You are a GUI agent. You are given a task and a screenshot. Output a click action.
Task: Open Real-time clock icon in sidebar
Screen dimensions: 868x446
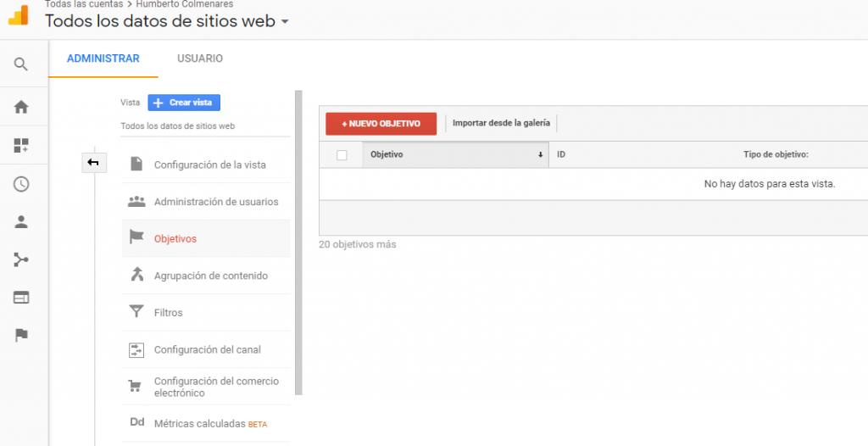[21, 184]
